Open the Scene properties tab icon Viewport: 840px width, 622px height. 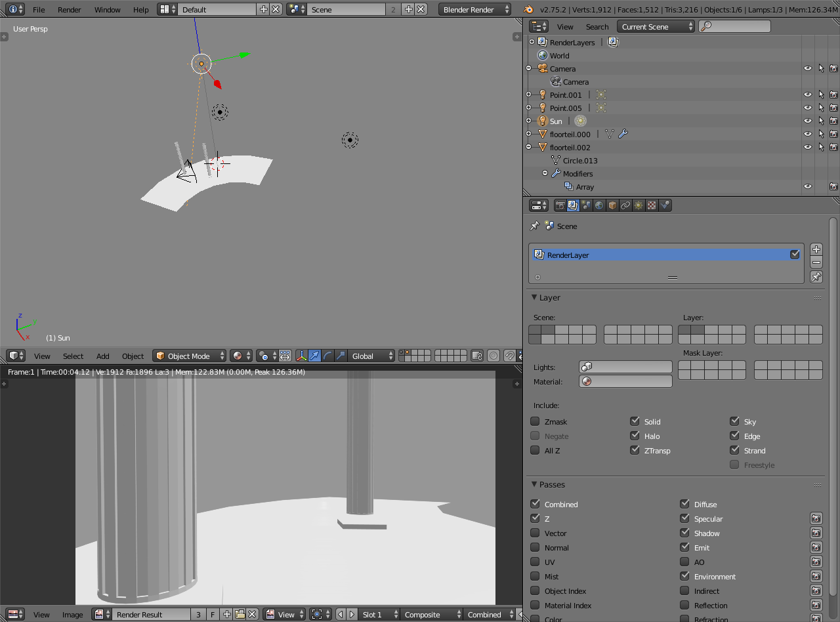pyautogui.click(x=586, y=205)
